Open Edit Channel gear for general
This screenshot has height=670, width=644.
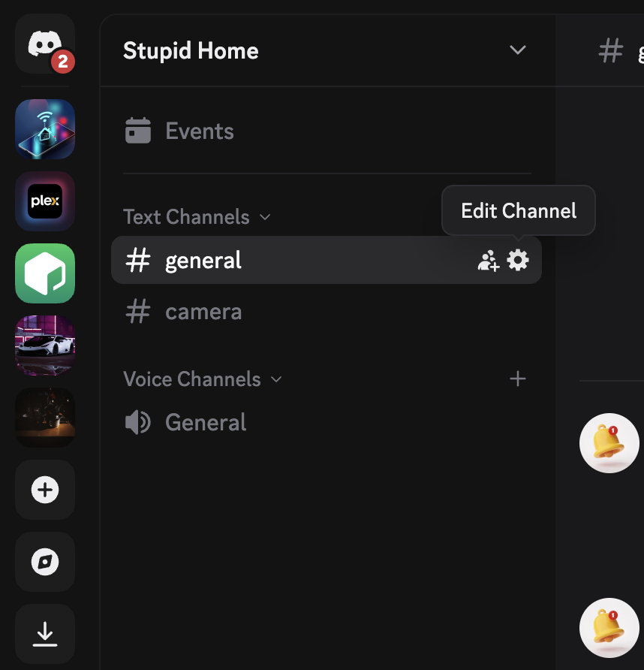click(518, 260)
